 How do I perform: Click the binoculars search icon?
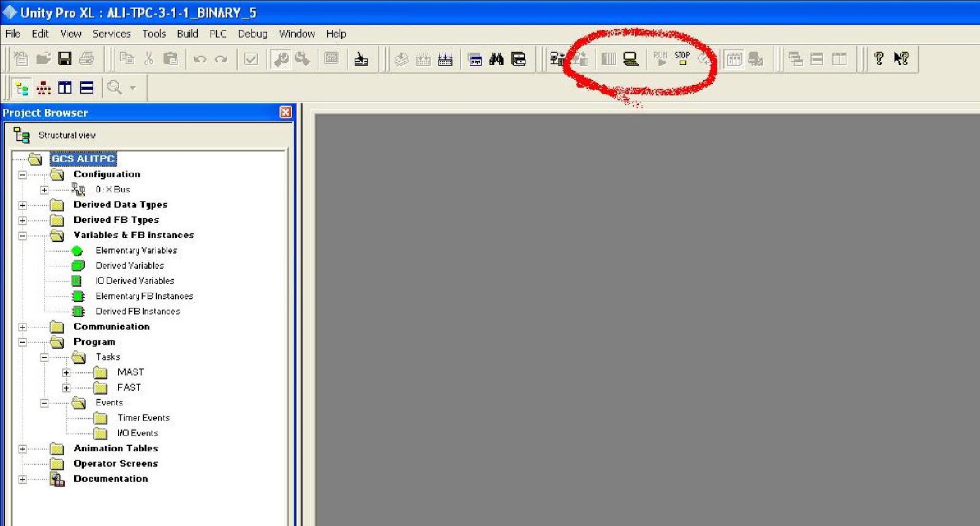tap(496, 59)
